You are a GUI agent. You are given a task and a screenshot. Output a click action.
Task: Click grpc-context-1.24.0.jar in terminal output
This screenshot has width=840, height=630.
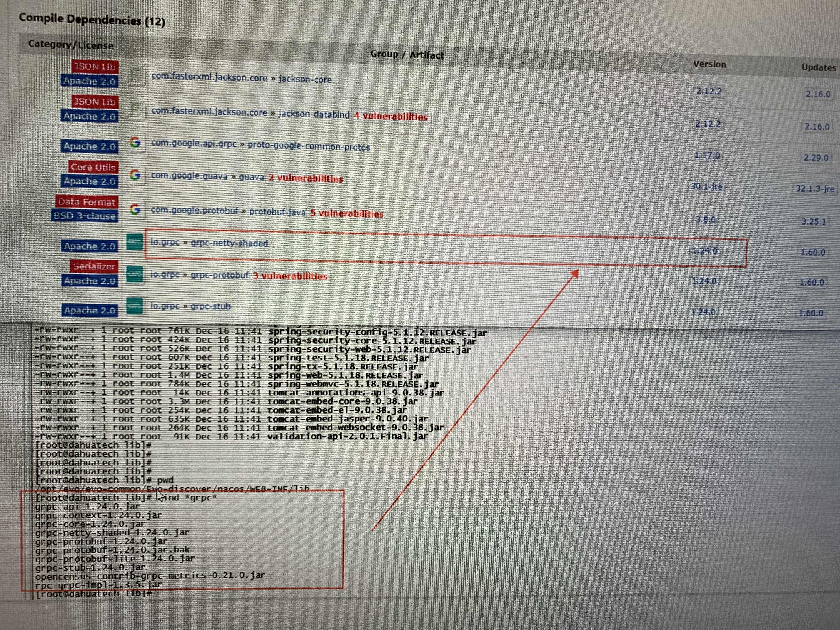point(98,515)
